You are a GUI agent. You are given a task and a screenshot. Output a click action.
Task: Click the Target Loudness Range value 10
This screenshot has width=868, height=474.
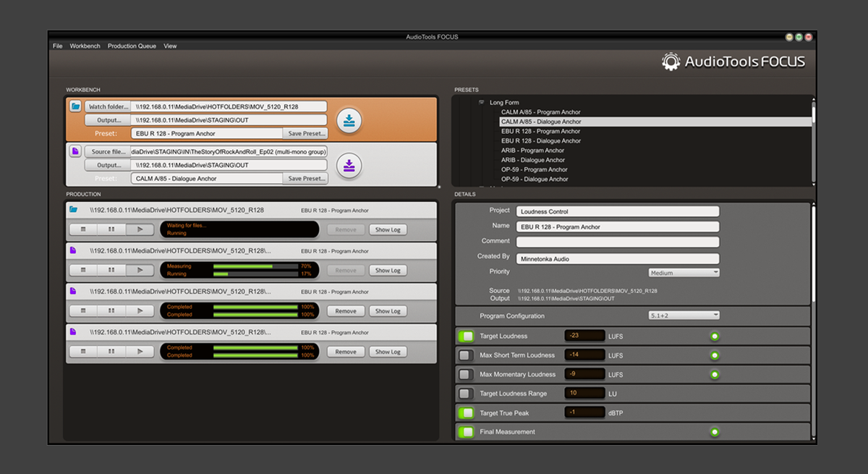pos(584,394)
